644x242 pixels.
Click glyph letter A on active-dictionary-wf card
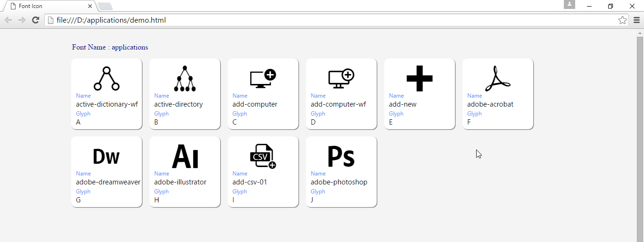point(78,122)
